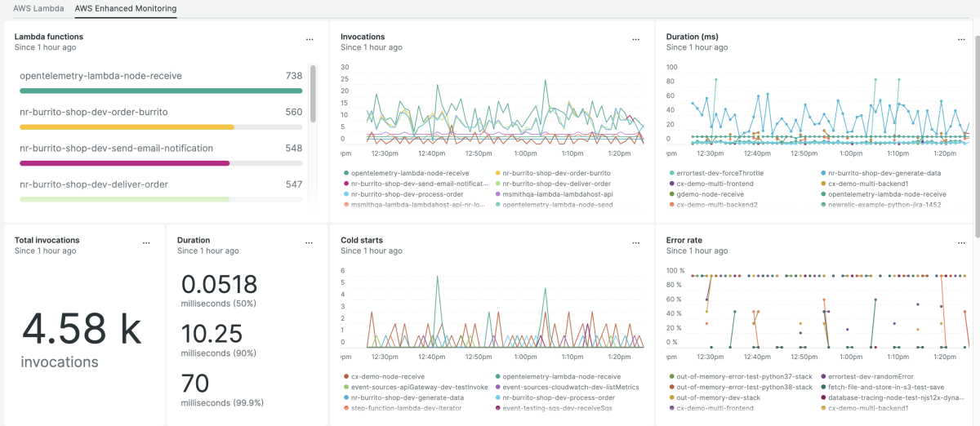This screenshot has width=980, height=426.
Task: Toggle fetch-file-and-store-in-s3-test-save legend entry
Action: [x=886, y=387]
